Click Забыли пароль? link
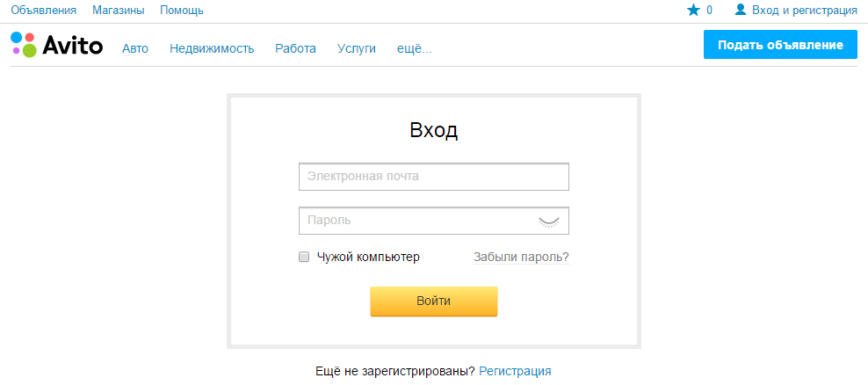 click(521, 257)
